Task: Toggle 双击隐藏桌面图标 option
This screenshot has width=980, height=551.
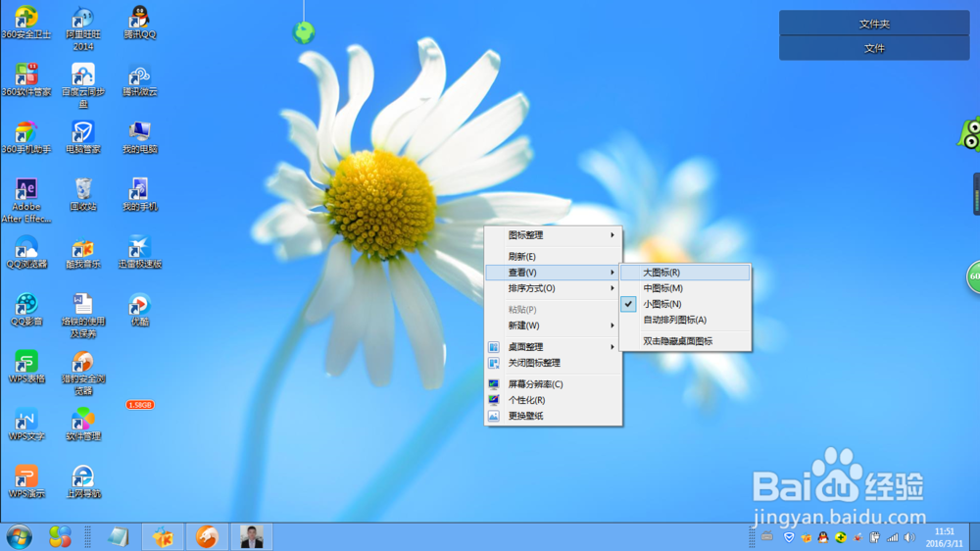Action: tap(686, 341)
